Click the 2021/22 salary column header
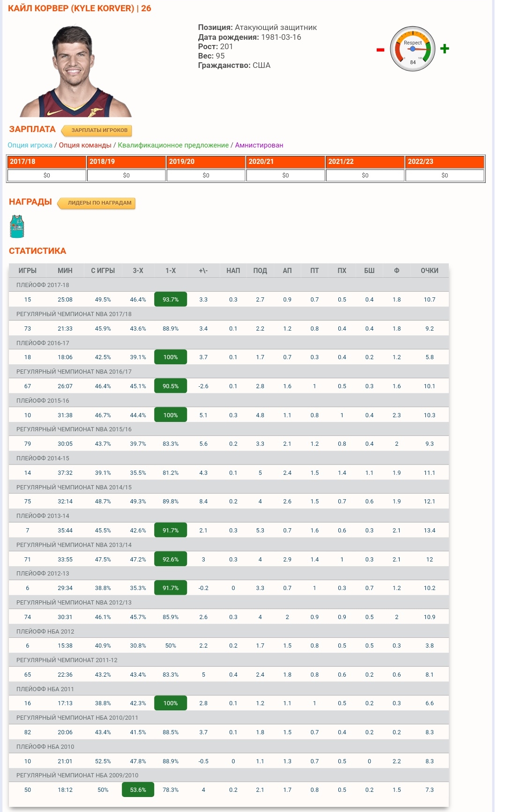Viewport: 506px width, 812px height. click(x=365, y=162)
